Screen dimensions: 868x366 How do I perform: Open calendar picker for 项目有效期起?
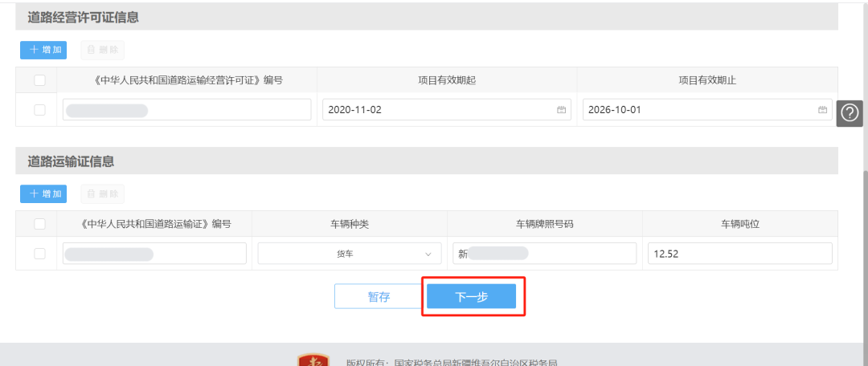click(561, 110)
